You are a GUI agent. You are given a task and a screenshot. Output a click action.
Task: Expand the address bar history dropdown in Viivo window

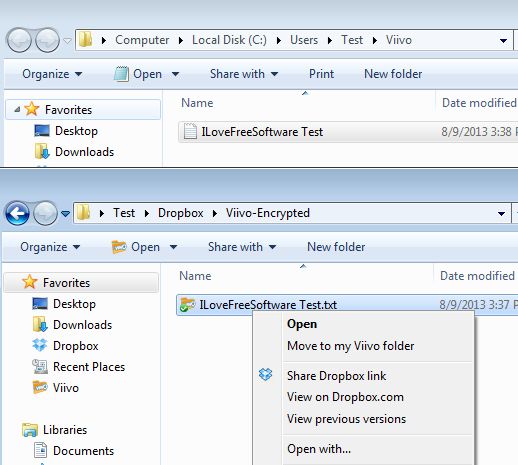pos(503,40)
